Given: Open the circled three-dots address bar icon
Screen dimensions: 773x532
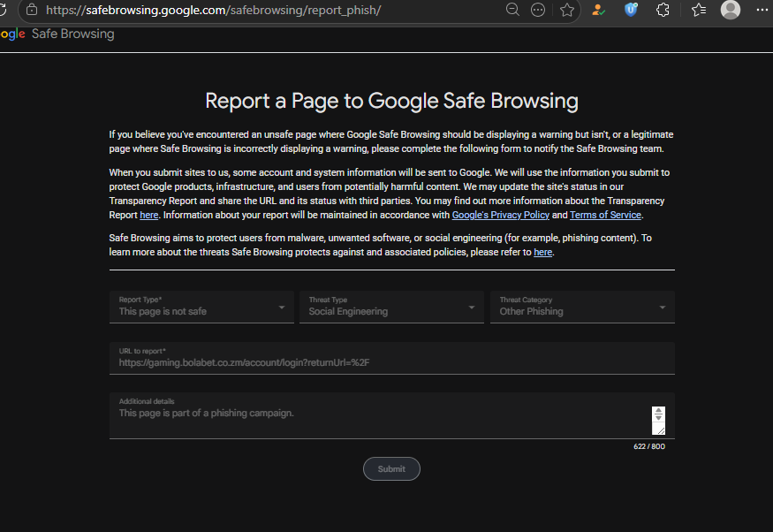Looking at the screenshot, I should coord(538,10).
